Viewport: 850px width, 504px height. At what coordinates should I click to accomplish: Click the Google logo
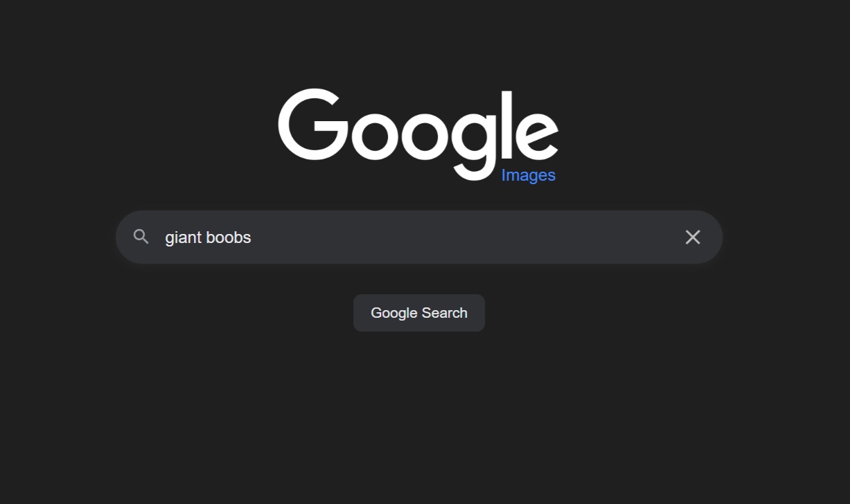coord(418,134)
